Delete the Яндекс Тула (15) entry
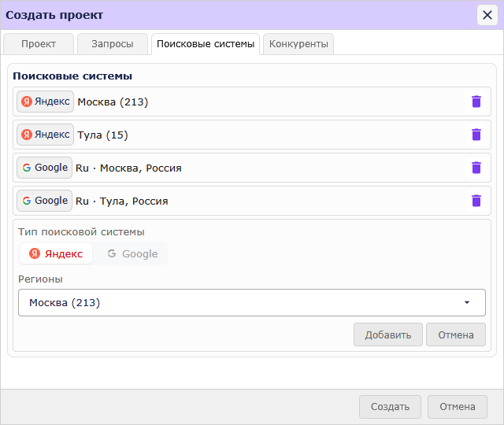Viewport: 504px width, 425px height. 476,135
